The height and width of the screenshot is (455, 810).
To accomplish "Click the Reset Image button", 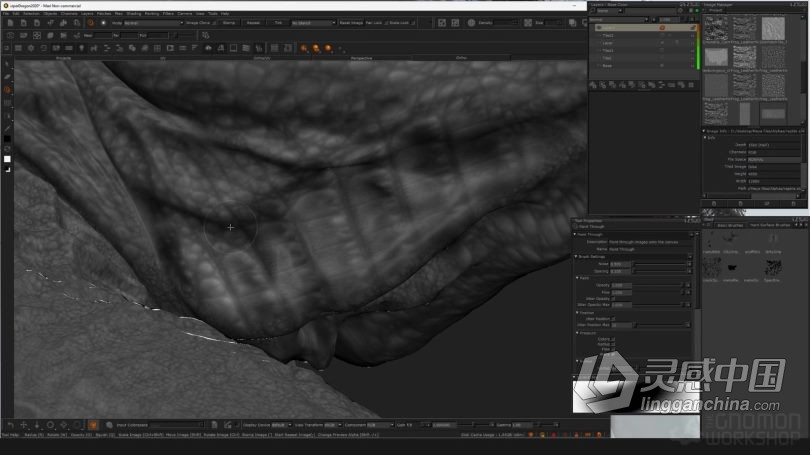I will pos(351,23).
